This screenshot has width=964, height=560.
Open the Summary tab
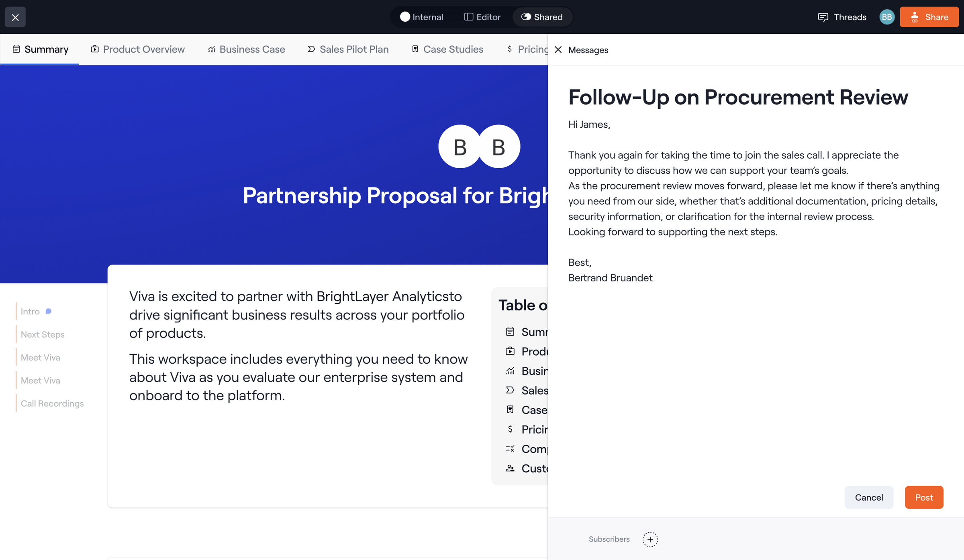(x=40, y=49)
